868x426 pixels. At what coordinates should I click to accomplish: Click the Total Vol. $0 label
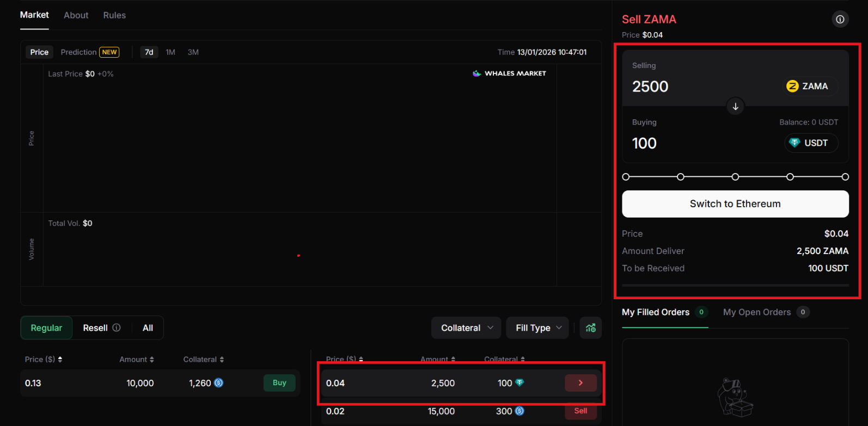click(70, 223)
